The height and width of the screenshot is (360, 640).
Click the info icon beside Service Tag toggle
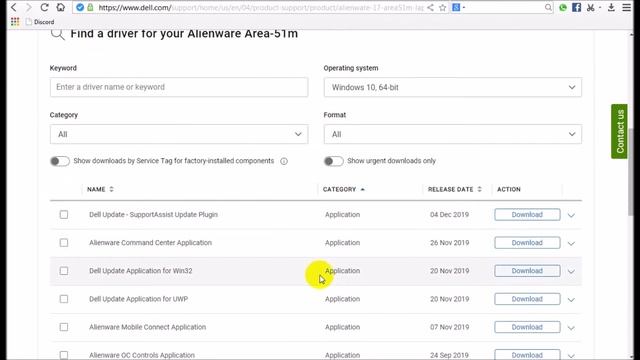click(284, 161)
